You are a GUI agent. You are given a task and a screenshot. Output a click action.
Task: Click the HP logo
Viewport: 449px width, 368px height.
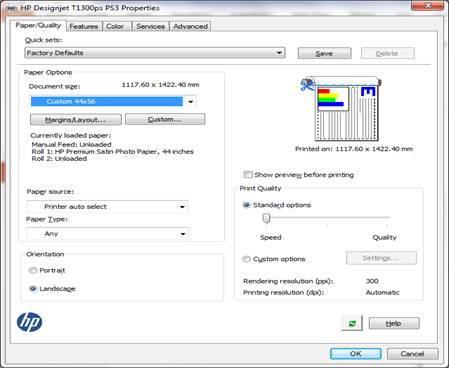[29, 322]
